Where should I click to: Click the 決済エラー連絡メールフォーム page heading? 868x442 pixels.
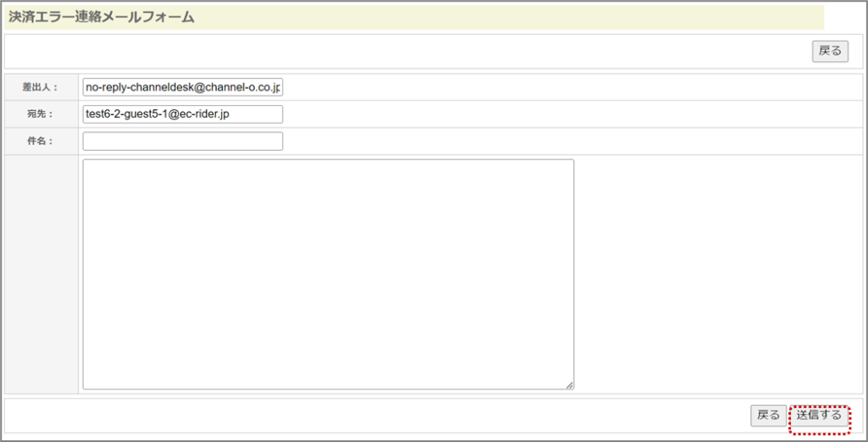[x=102, y=17]
